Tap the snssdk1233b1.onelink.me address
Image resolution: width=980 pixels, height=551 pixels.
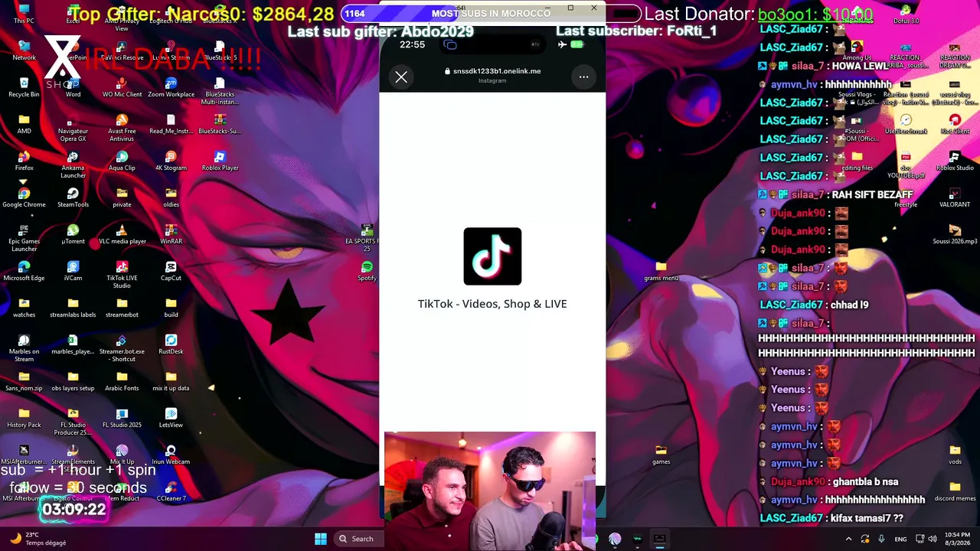click(x=497, y=71)
